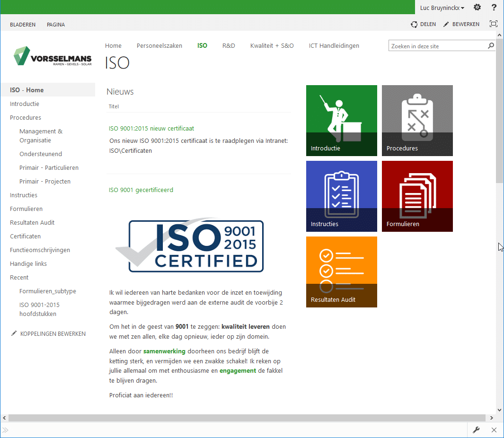Focus the Zoeken in deze site search box
504x438 pixels.
click(x=437, y=46)
